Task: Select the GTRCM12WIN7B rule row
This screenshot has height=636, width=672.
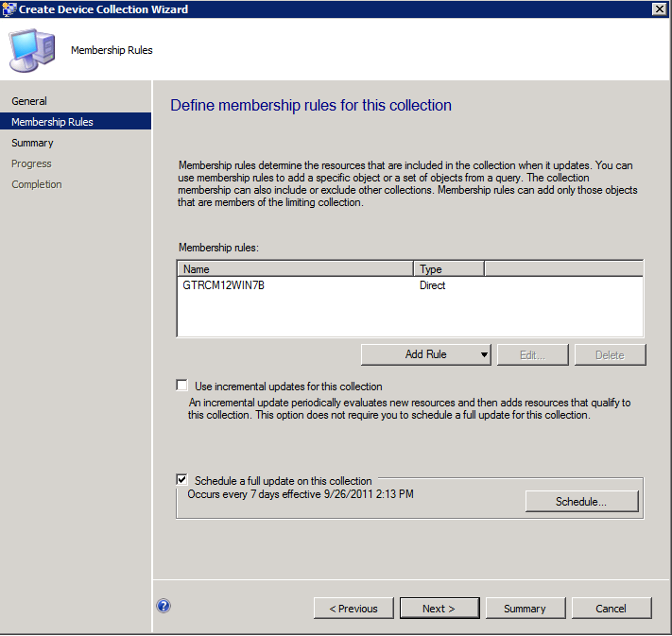Action: [x=409, y=285]
